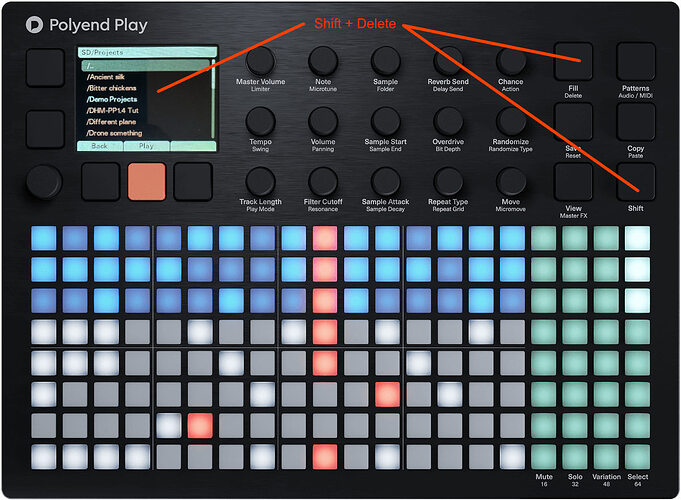This screenshot has width=681, height=500.
Task: Click the SD/Projects path header on screen
Action: tap(147, 53)
